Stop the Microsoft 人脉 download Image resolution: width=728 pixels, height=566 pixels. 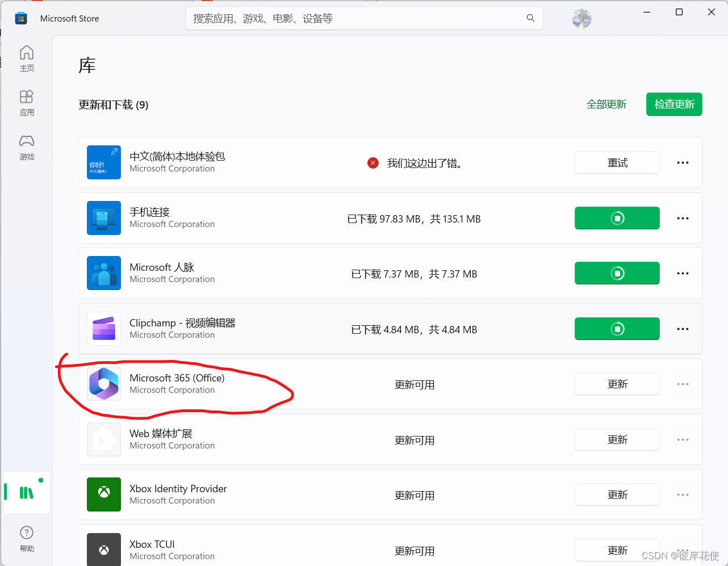(x=617, y=273)
